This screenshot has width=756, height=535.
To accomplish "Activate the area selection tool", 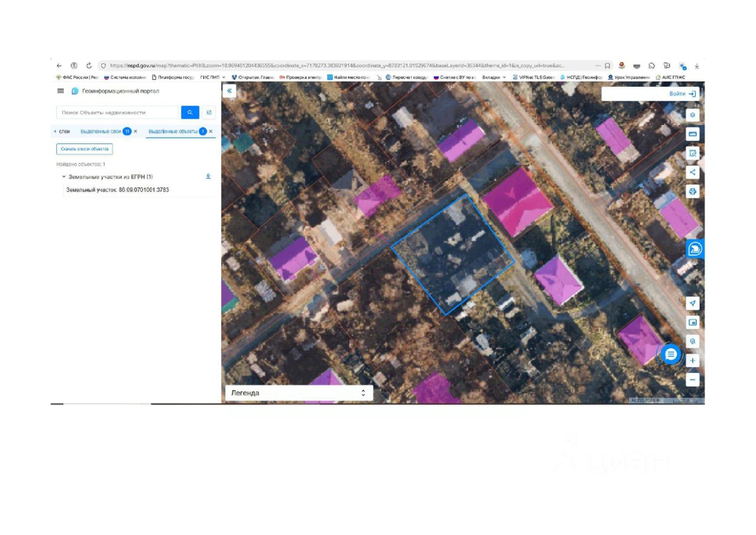I will pos(693,153).
